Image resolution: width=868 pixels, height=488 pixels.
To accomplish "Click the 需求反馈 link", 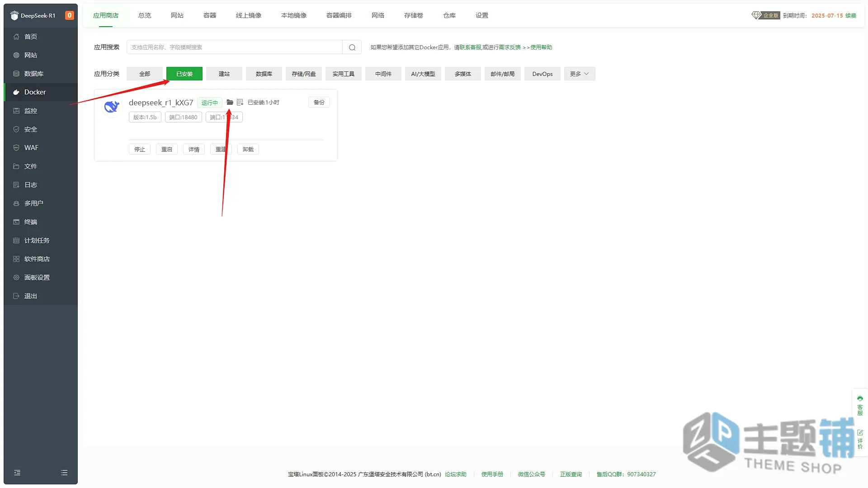I will 509,47.
